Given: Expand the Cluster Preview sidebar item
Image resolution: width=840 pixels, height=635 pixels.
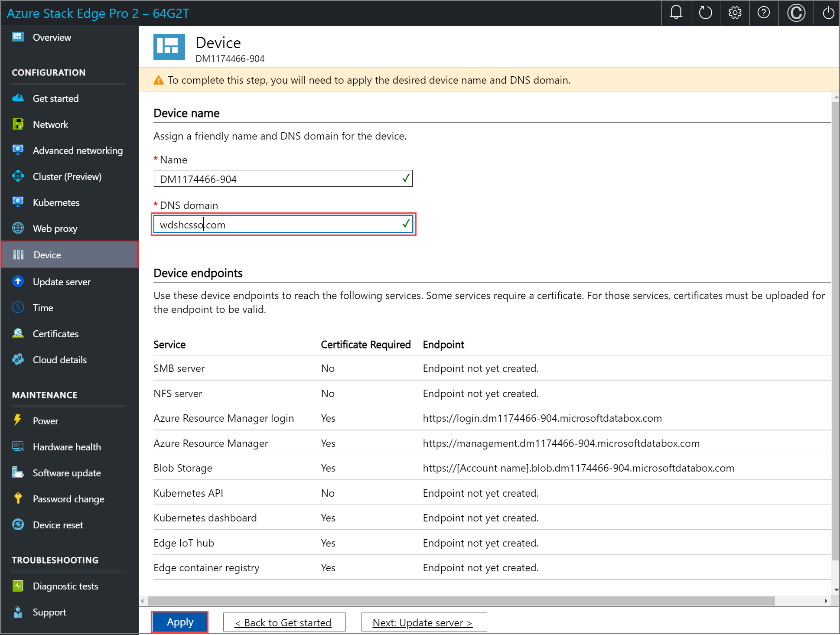Looking at the screenshot, I should click(67, 176).
